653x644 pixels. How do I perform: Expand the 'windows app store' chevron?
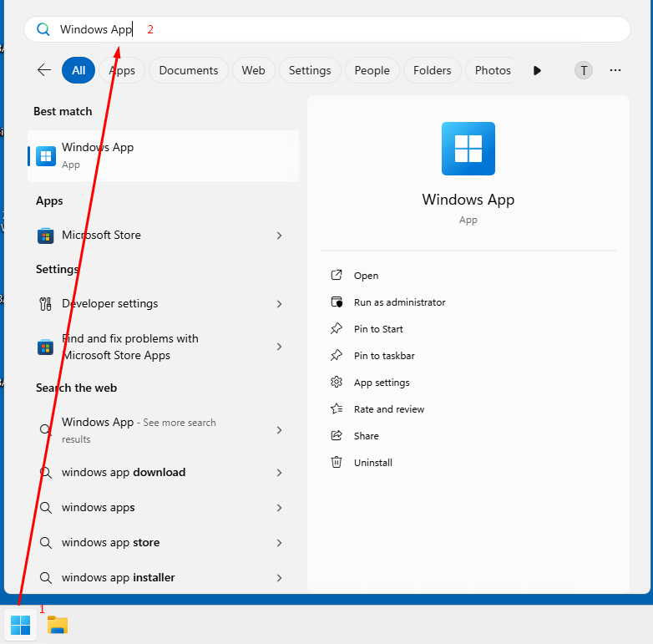coord(280,543)
